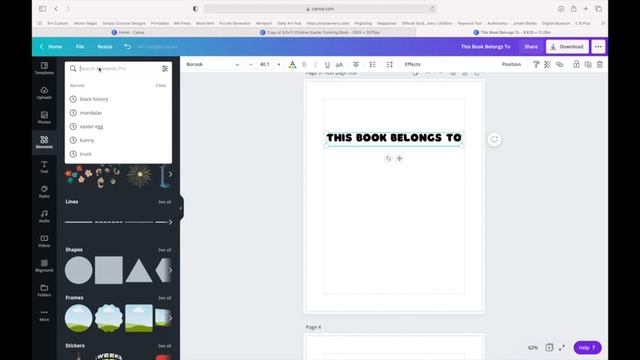This screenshot has width=640, height=360.
Task: Toggle bulleted list formatting
Action: [373, 64]
